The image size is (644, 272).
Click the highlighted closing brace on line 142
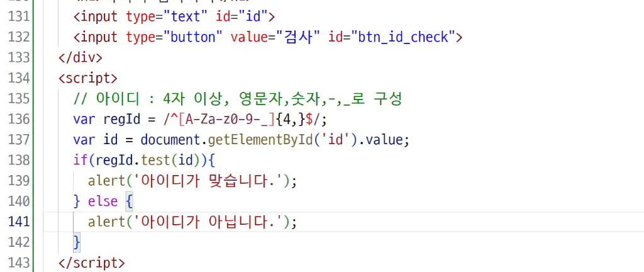tap(77, 242)
